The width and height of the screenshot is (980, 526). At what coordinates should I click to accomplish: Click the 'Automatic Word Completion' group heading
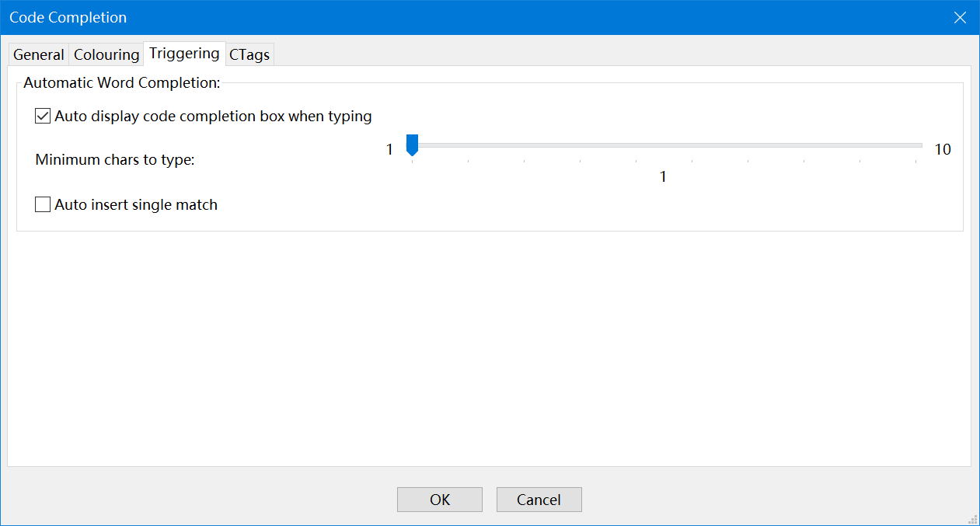122,82
